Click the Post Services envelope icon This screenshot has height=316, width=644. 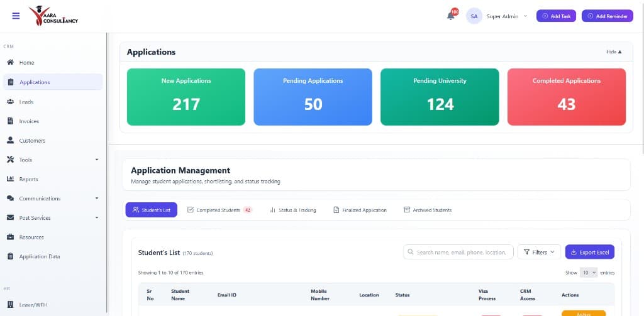11,217
